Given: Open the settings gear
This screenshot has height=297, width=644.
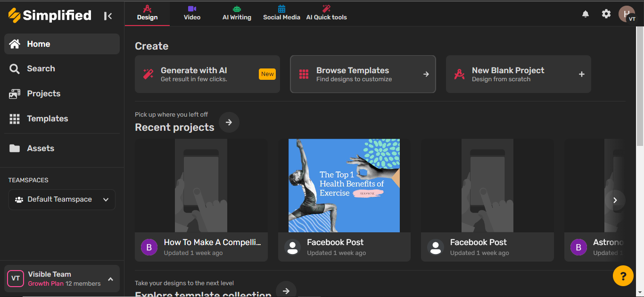Looking at the screenshot, I should pos(606,14).
